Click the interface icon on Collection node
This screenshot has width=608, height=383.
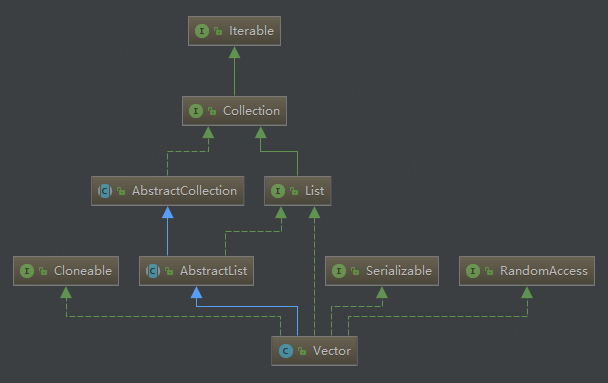[196, 111]
